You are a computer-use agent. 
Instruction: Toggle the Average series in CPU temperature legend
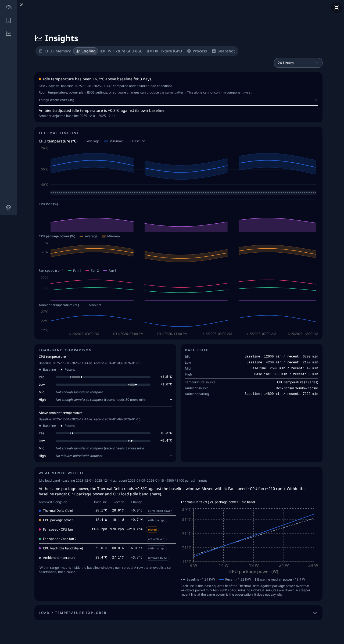click(x=91, y=141)
